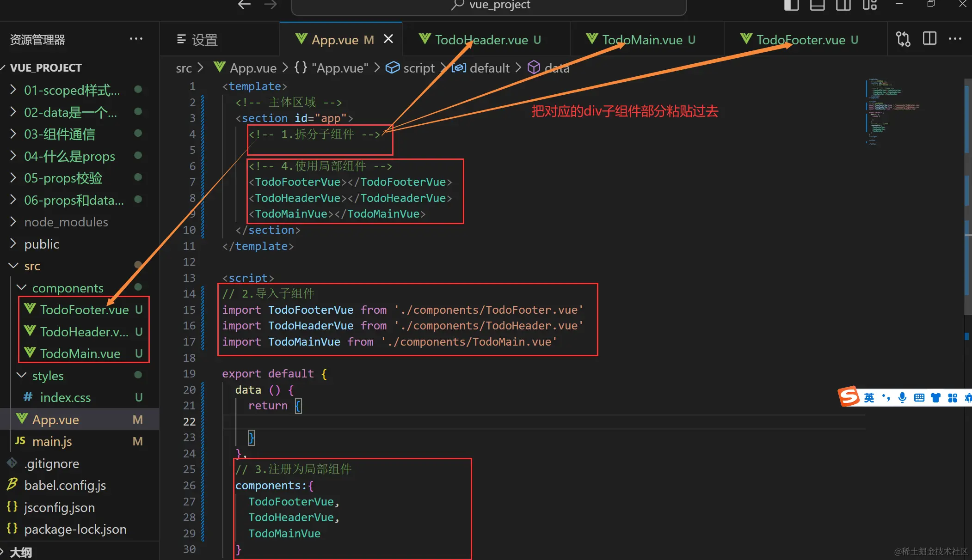Open explorer panel more actions menu

pyautogui.click(x=136, y=39)
